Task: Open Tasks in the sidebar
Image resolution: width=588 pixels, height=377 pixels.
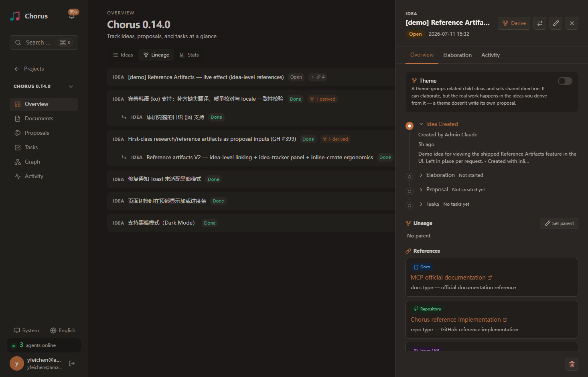Action: pyautogui.click(x=44, y=148)
